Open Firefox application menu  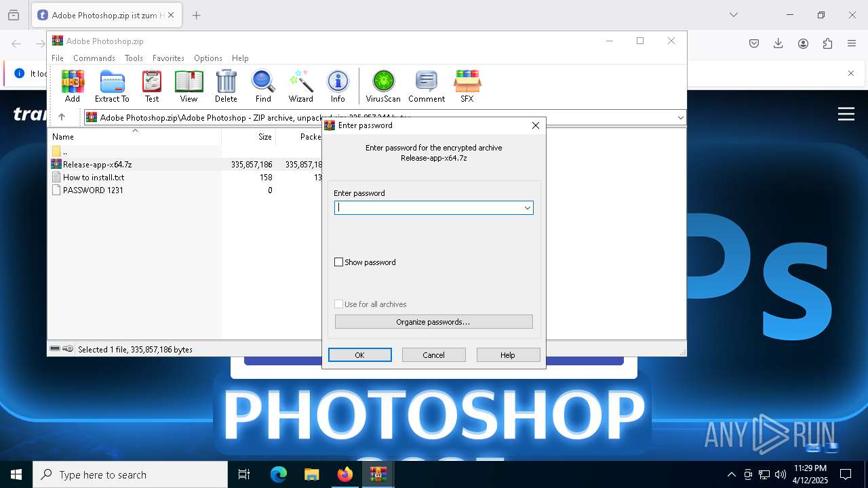(852, 43)
